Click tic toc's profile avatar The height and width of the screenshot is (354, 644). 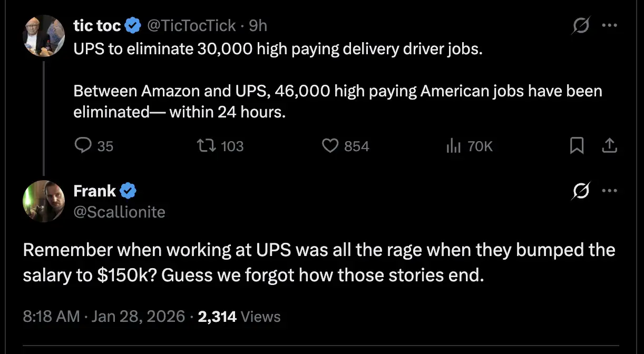coord(44,36)
